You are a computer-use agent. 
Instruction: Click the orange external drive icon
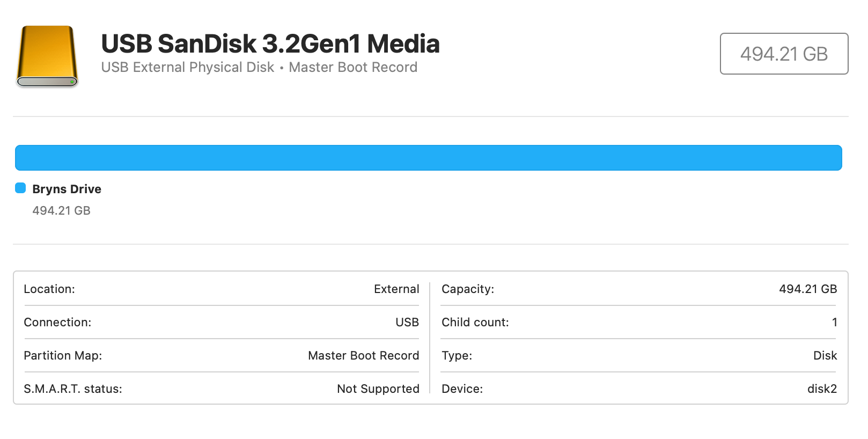point(47,56)
